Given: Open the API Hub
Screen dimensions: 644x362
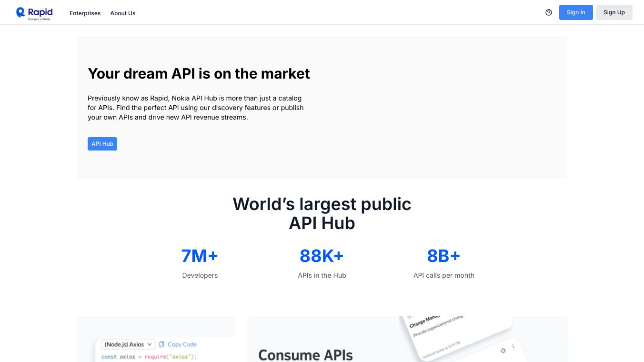Looking at the screenshot, I should (x=102, y=143).
